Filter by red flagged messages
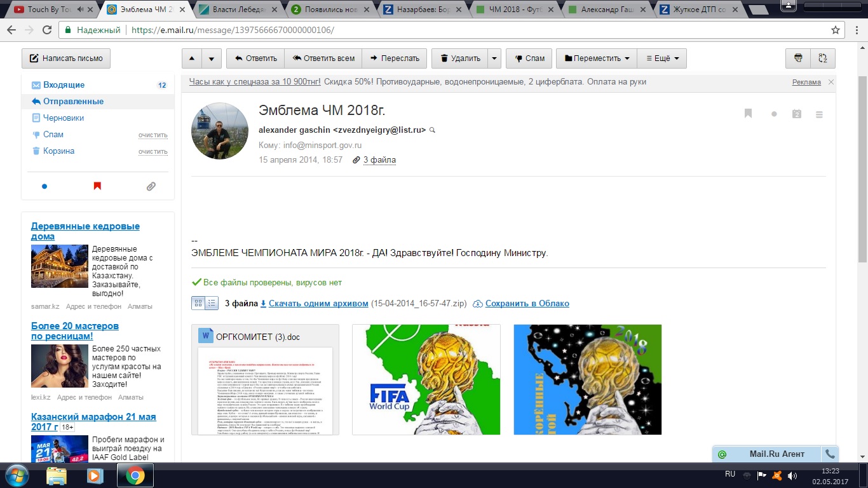This screenshot has width=868, height=488. coord(97,186)
